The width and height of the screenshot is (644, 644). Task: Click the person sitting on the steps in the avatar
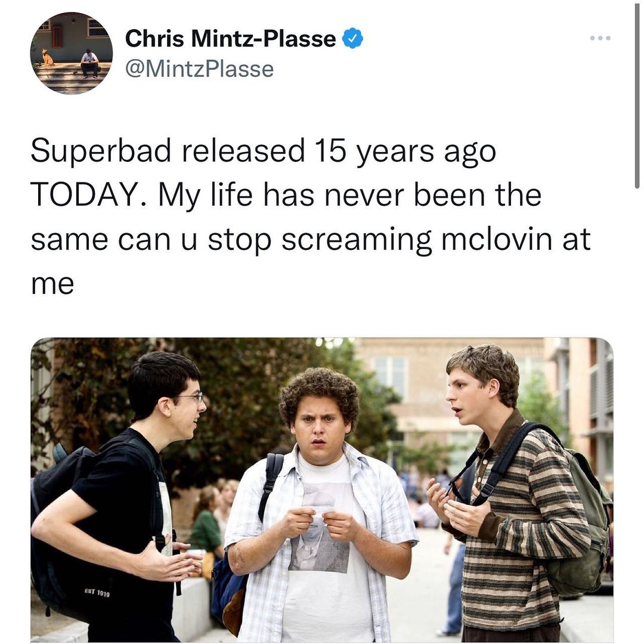tap(89, 64)
